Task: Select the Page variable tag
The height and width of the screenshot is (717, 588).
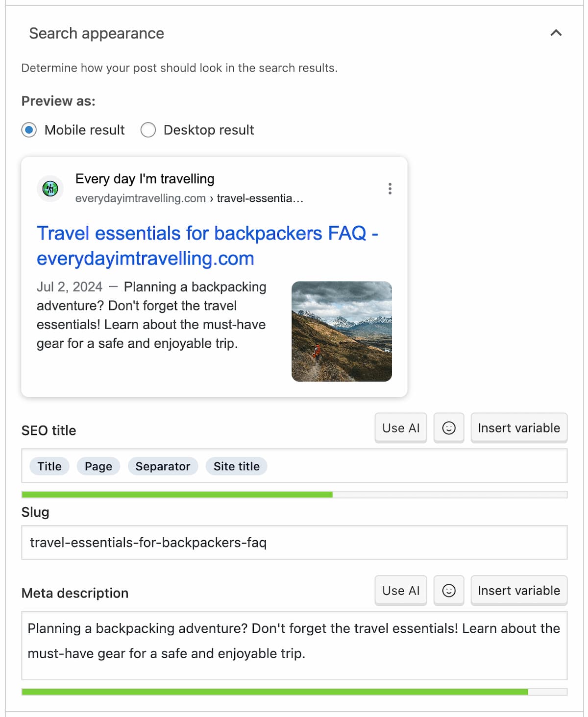Action: pos(98,466)
